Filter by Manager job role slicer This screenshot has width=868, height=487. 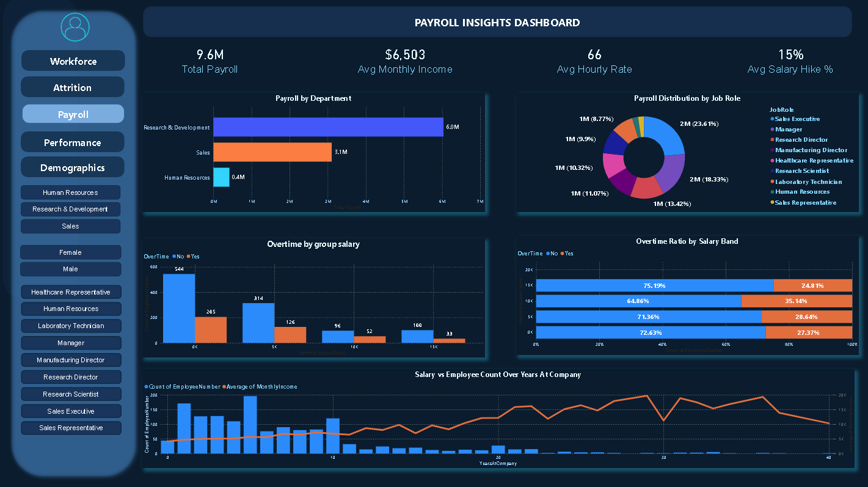tap(71, 343)
